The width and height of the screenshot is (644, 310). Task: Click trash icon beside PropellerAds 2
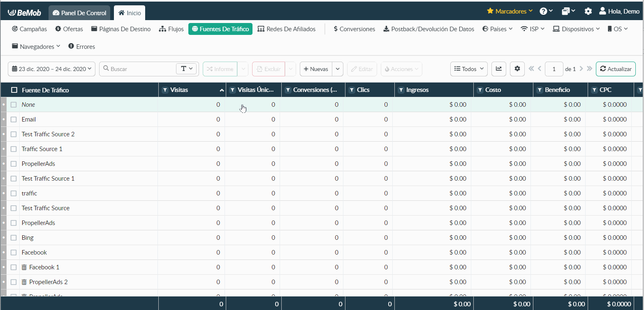tap(24, 282)
